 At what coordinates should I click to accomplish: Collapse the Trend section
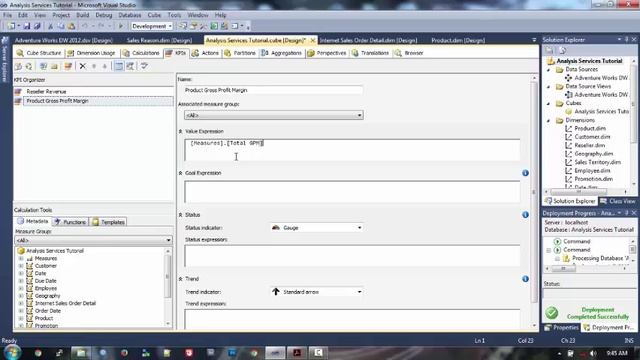[180, 279]
